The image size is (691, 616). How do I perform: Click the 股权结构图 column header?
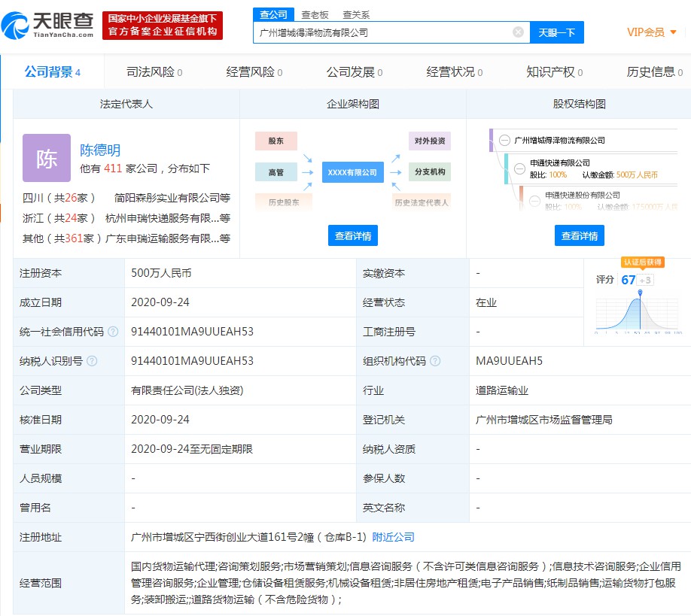point(579,104)
